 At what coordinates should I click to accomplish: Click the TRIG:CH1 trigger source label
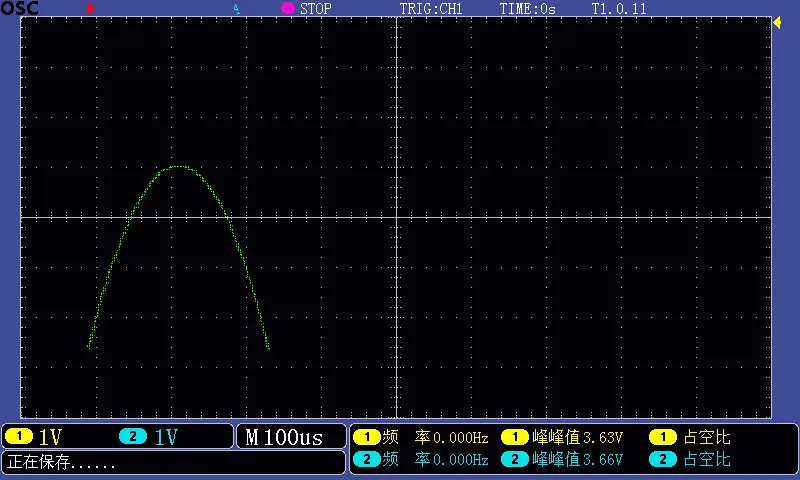[431, 9]
